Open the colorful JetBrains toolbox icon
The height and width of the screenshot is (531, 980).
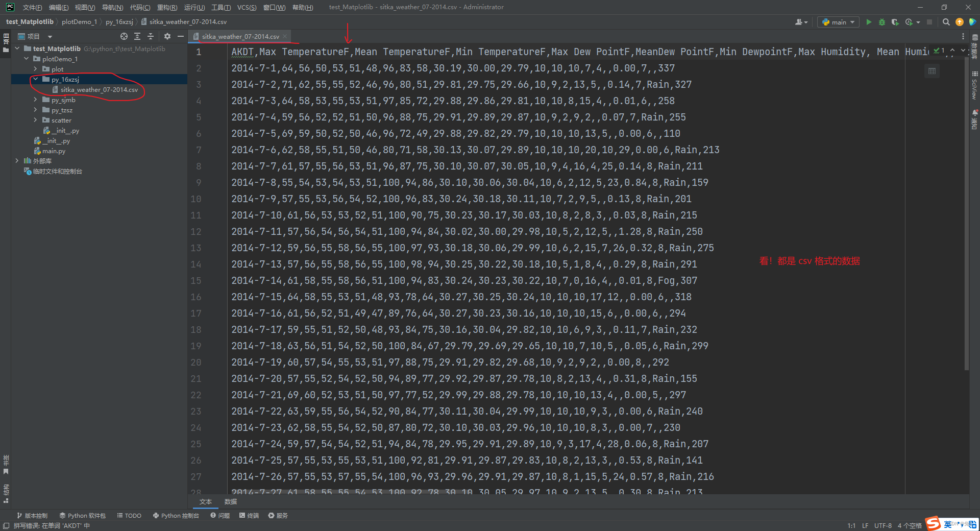coord(972,22)
